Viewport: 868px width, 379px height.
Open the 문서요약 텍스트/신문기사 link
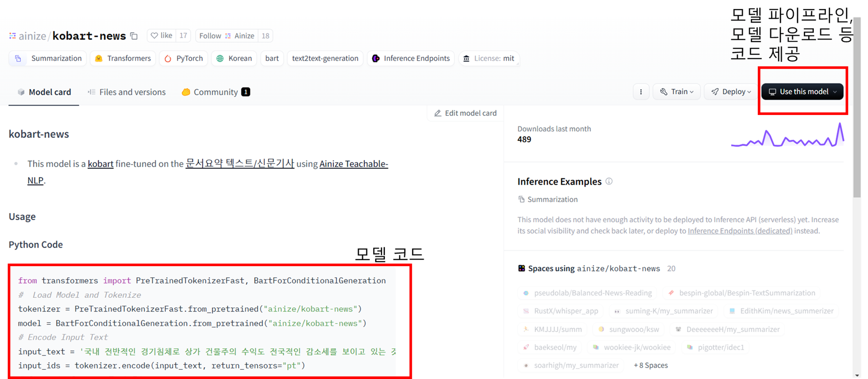pyautogui.click(x=240, y=164)
